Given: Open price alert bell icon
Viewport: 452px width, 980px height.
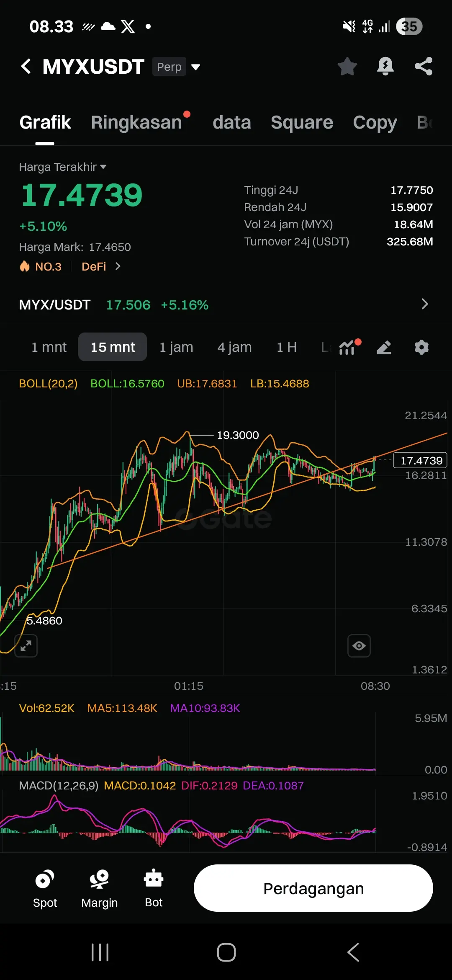Looking at the screenshot, I should [385, 66].
